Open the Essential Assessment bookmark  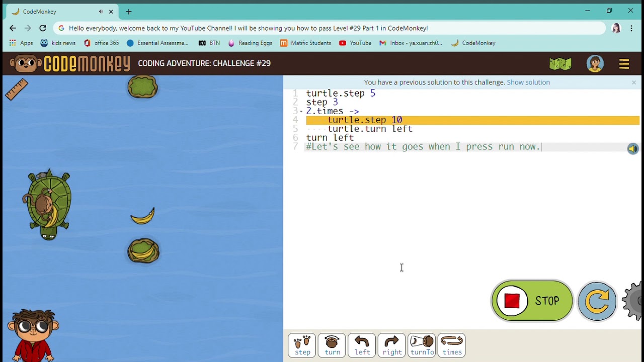pyautogui.click(x=157, y=43)
